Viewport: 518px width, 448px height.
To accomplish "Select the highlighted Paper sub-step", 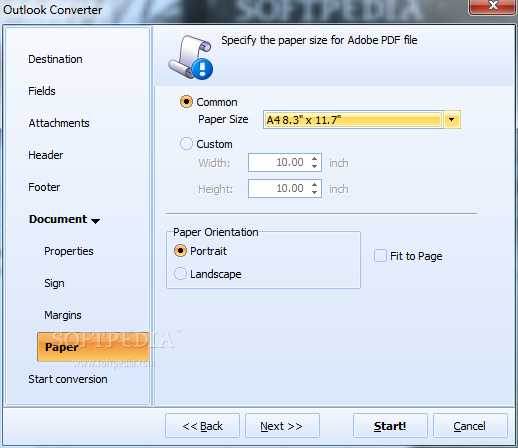I will point(93,347).
